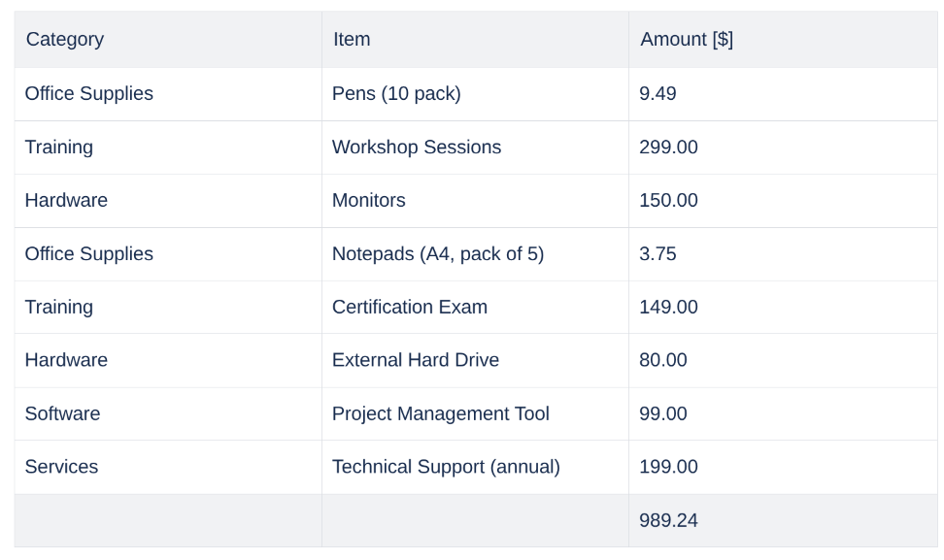The height and width of the screenshot is (560, 944).
Task: Select the 149.00 amount cell
Action: coord(668,308)
